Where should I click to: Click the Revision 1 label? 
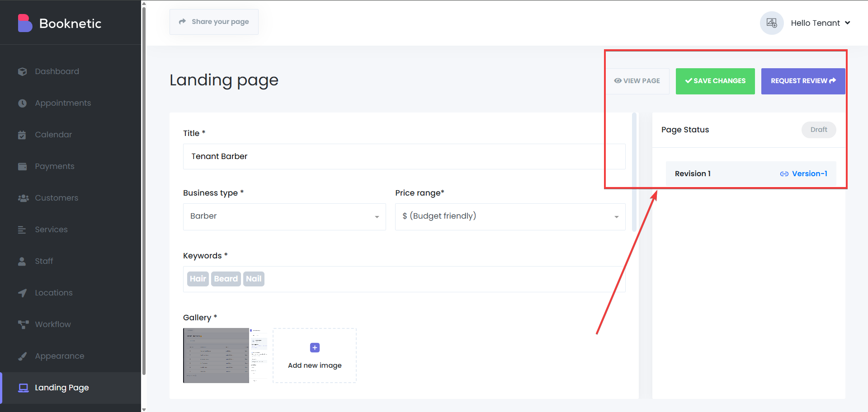point(693,174)
